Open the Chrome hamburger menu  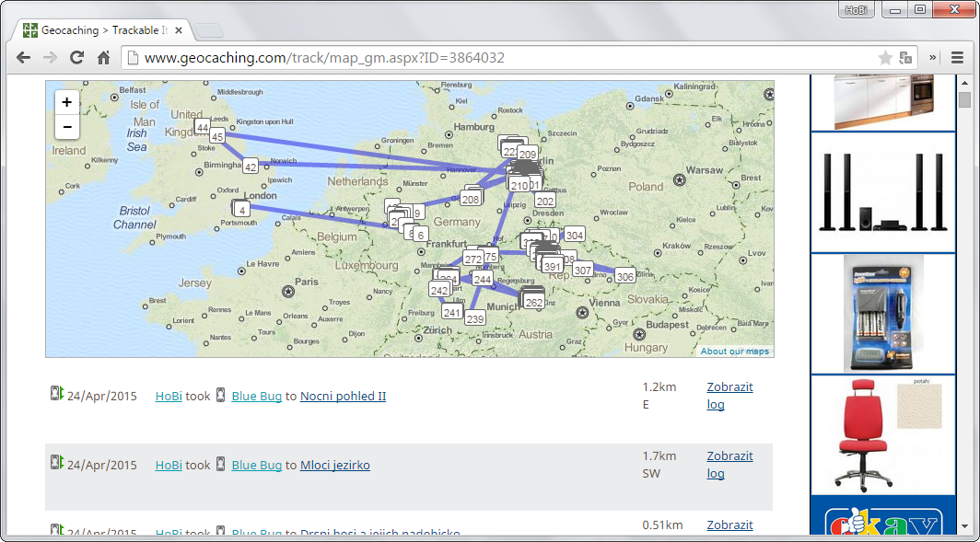(959, 56)
